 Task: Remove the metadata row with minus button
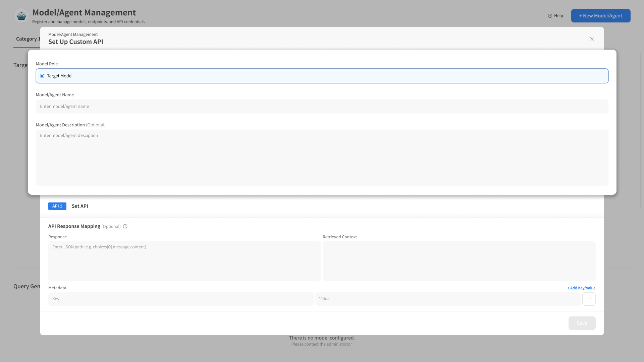(589, 299)
